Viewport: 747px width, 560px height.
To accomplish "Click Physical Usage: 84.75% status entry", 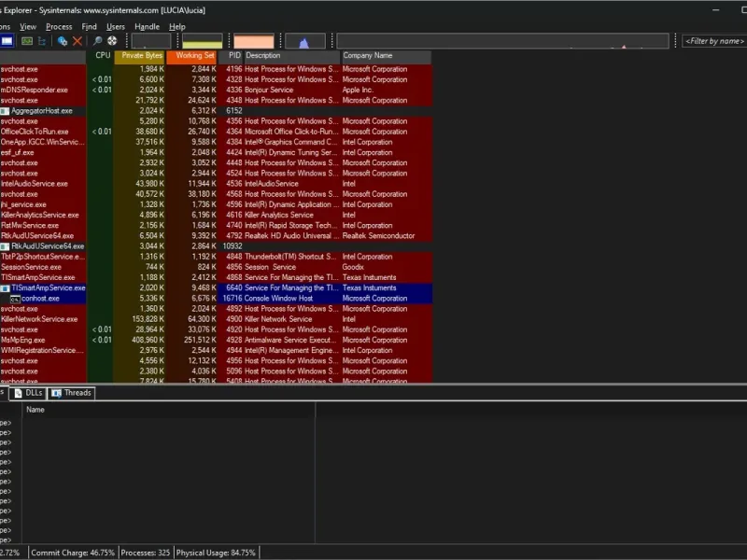I will pyautogui.click(x=216, y=553).
